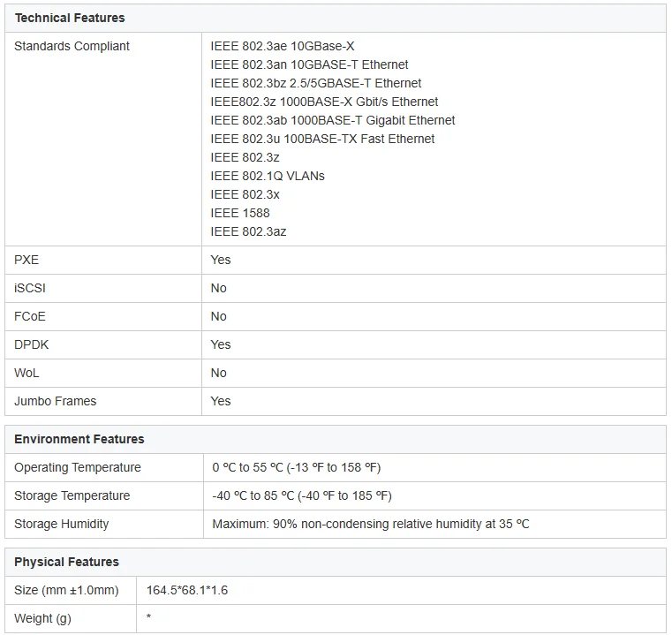Click the IEEE 802.3az entry
This screenshot has height=635, width=672.
click(248, 231)
